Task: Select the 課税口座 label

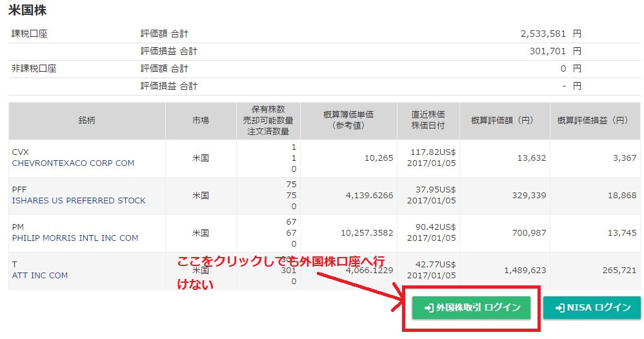Action: [x=30, y=34]
